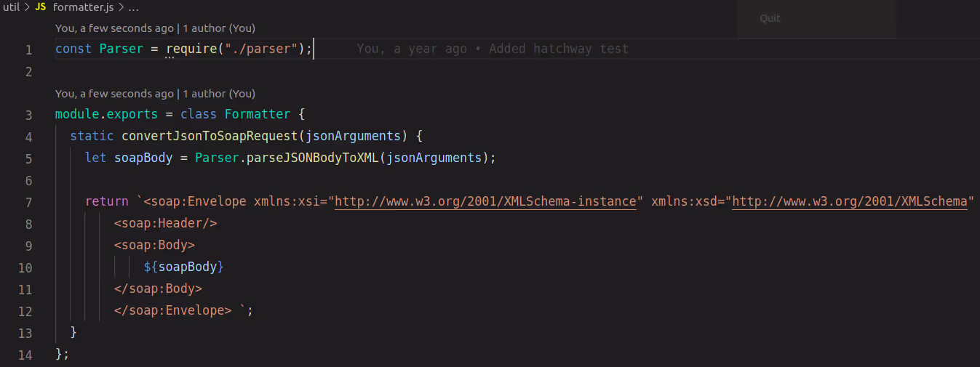The width and height of the screenshot is (980, 367).
Task: Open the CodeLens authorship above line 3
Action: 155,94
